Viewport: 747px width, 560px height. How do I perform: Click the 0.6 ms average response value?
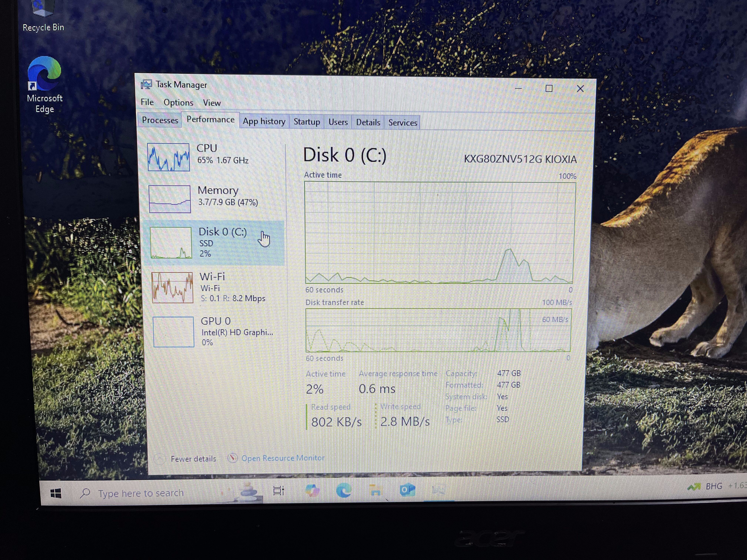[x=377, y=389]
